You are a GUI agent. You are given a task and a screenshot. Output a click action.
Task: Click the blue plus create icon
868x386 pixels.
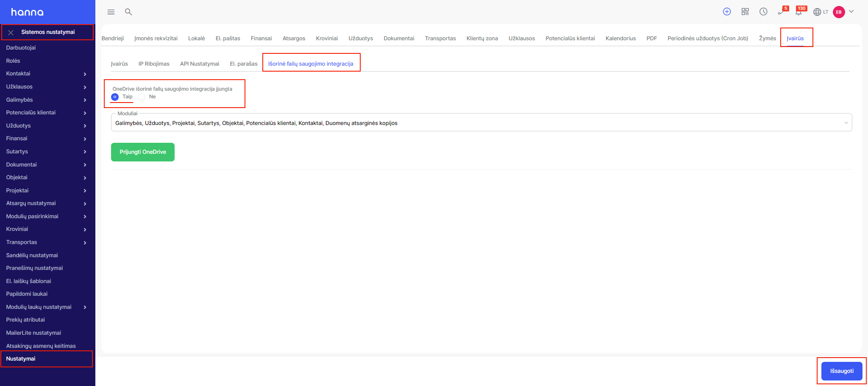(727, 12)
